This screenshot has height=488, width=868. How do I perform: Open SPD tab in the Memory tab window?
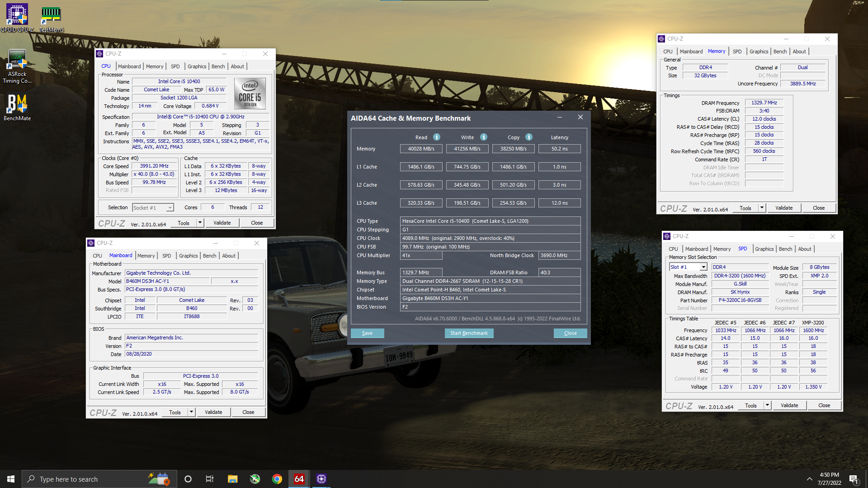click(737, 52)
